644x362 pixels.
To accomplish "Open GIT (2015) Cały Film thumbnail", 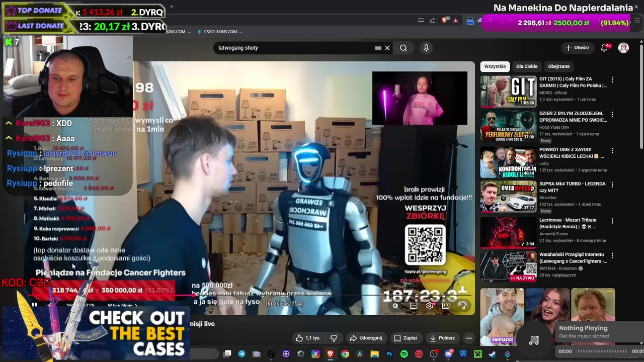I will tap(508, 92).
